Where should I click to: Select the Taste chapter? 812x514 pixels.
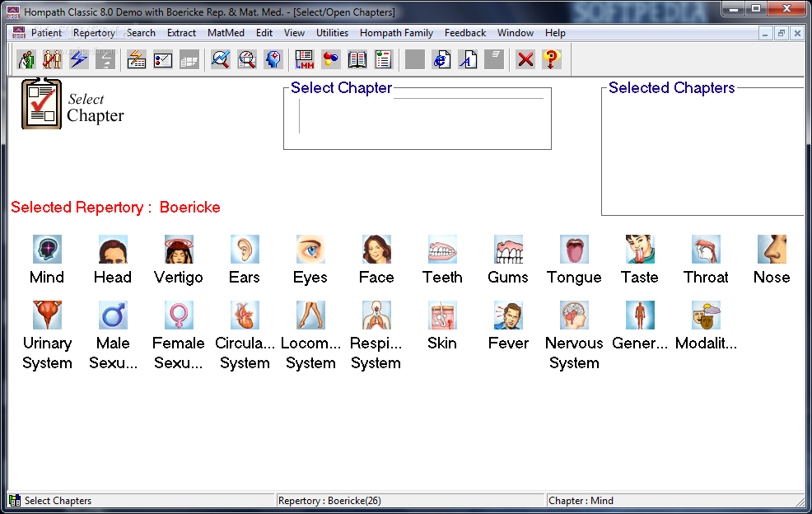click(x=640, y=250)
